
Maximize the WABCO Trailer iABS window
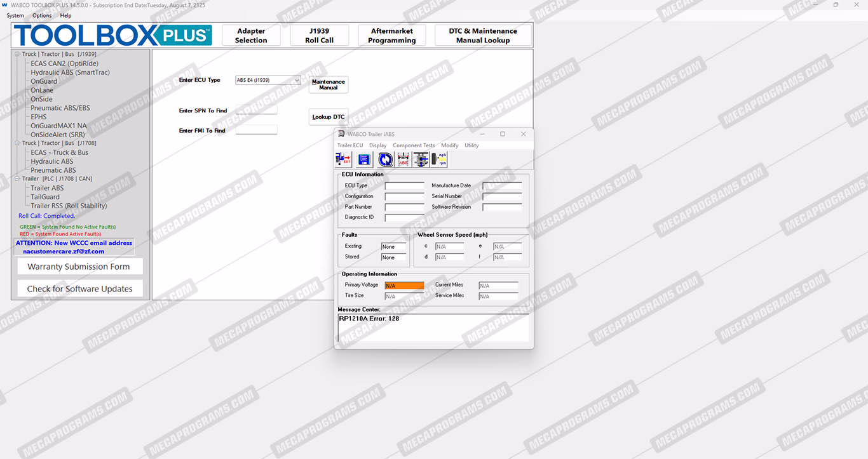coord(503,134)
